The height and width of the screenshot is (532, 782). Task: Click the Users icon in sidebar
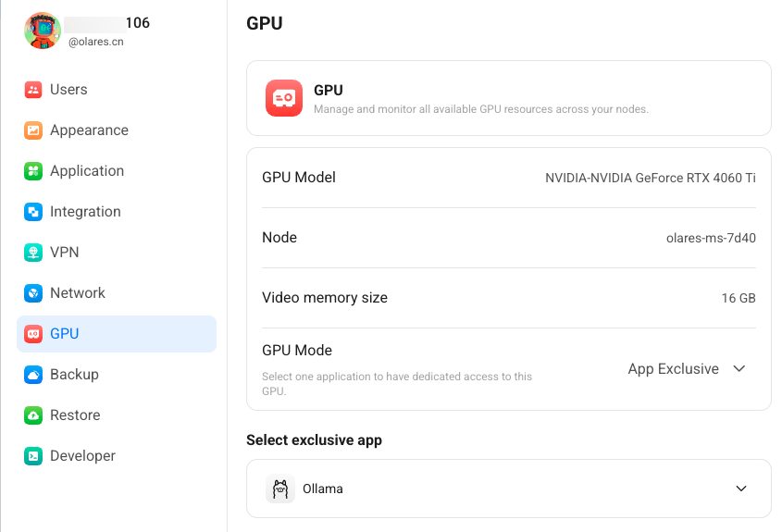tap(33, 90)
